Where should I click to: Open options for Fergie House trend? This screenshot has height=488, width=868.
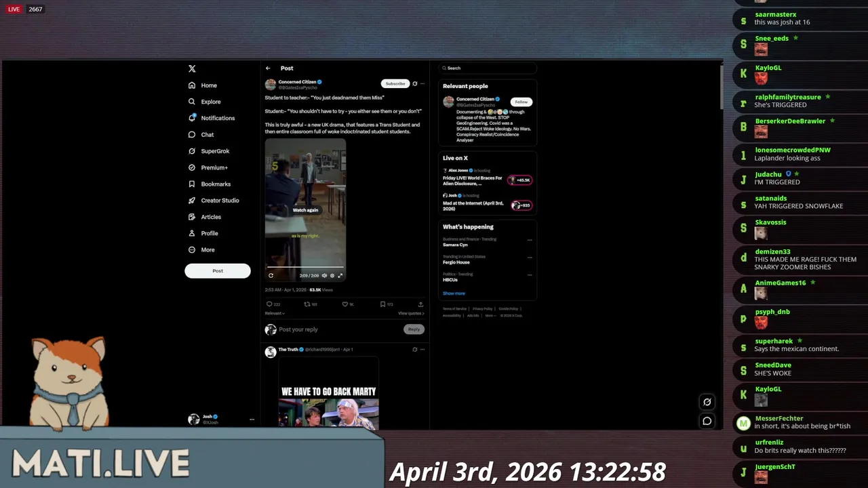[530, 258]
